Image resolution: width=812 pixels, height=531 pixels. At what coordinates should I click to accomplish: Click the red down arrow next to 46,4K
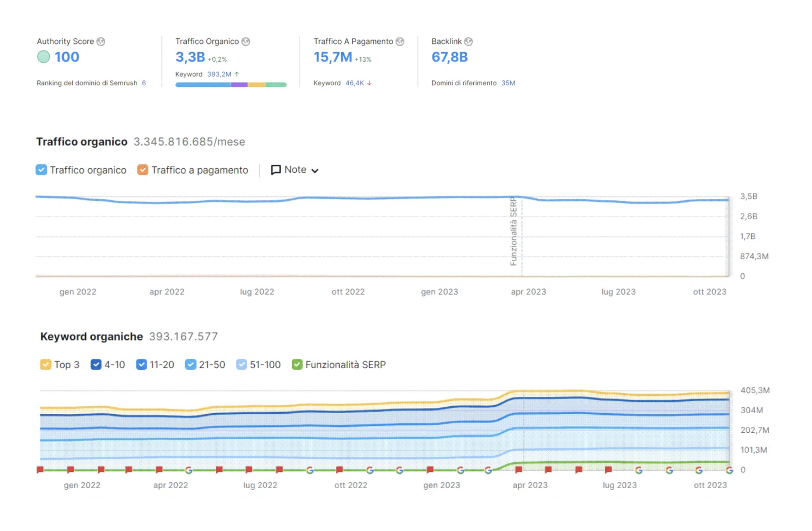pyautogui.click(x=369, y=83)
